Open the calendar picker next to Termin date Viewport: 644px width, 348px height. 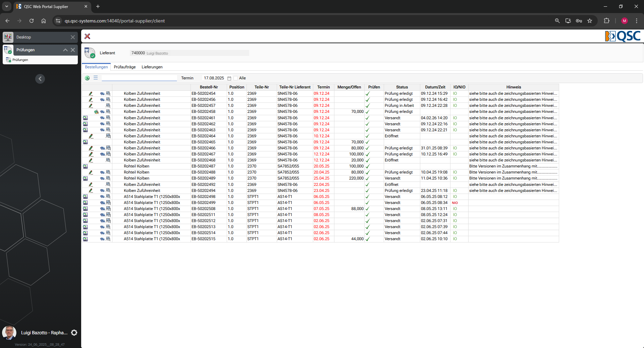[x=229, y=78]
